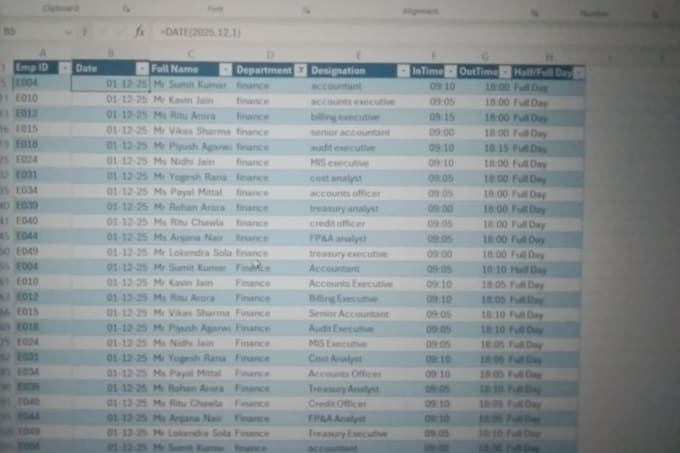680x453 pixels.
Task: Open the Clipboard group dialog launcher
Action: pos(126,9)
